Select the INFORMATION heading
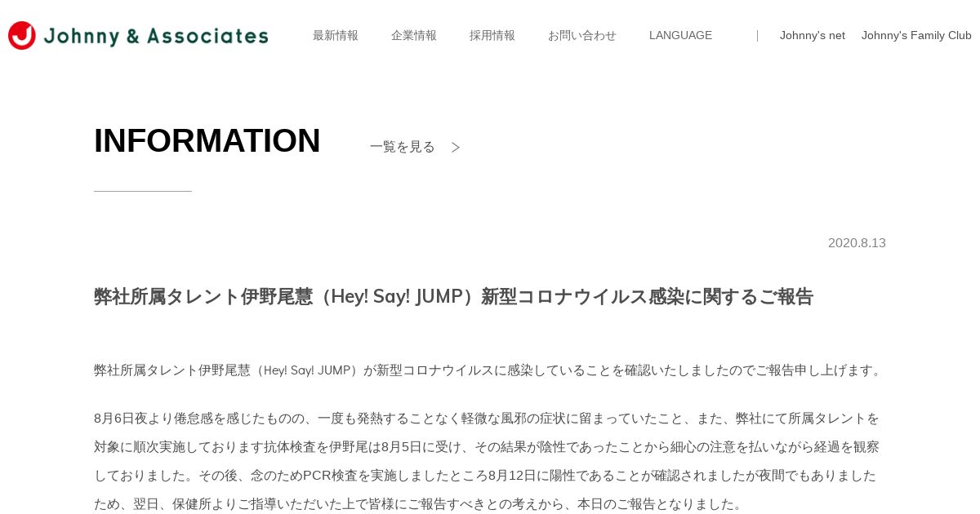The width and height of the screenshot is (980, 514). (207, 140)
